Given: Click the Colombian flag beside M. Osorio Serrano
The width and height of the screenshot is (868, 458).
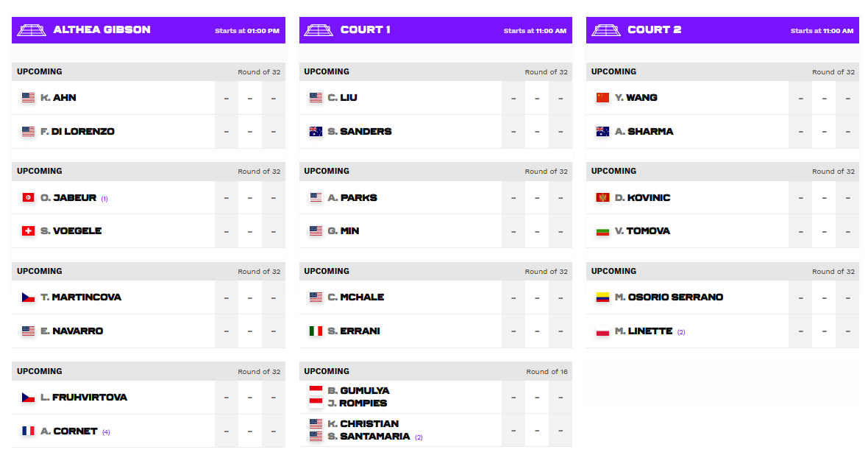Looking at the screenshot, I should click(602, 297).
